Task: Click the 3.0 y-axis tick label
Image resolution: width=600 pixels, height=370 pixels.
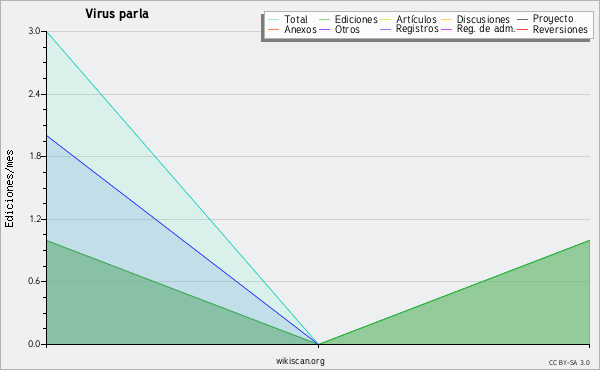Action: click(x=34, y=31)
